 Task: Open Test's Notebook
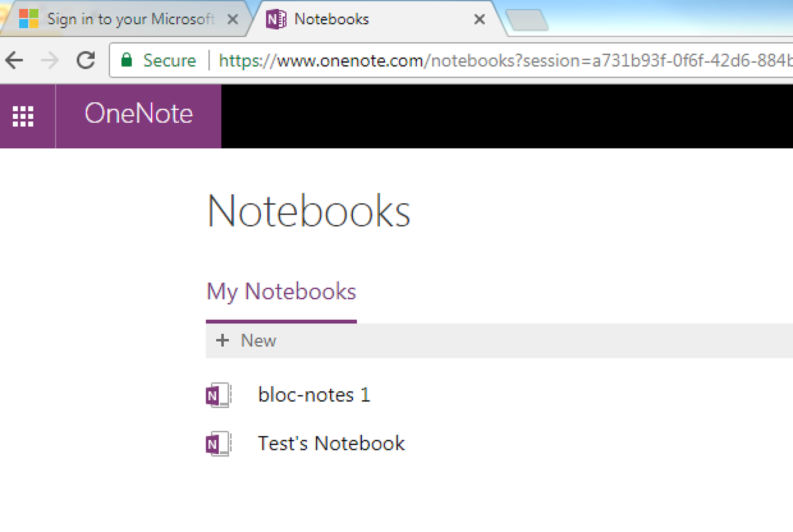pos(331,443)
